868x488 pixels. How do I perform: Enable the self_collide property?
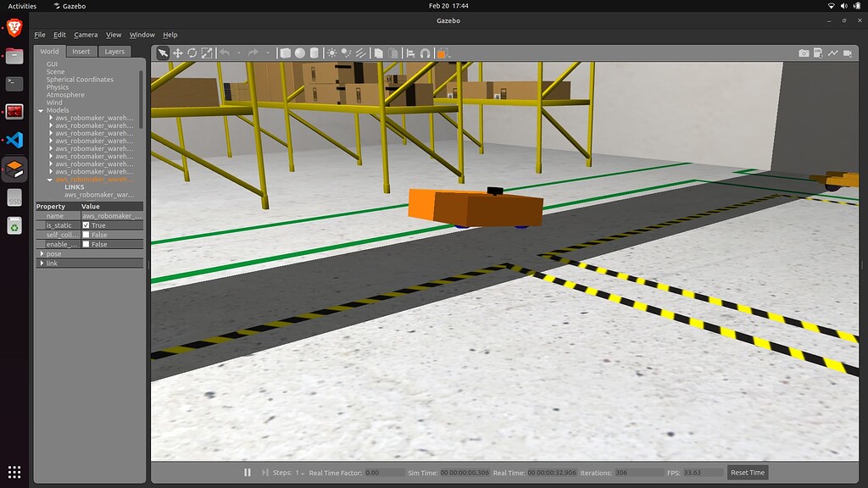point(85,235)
